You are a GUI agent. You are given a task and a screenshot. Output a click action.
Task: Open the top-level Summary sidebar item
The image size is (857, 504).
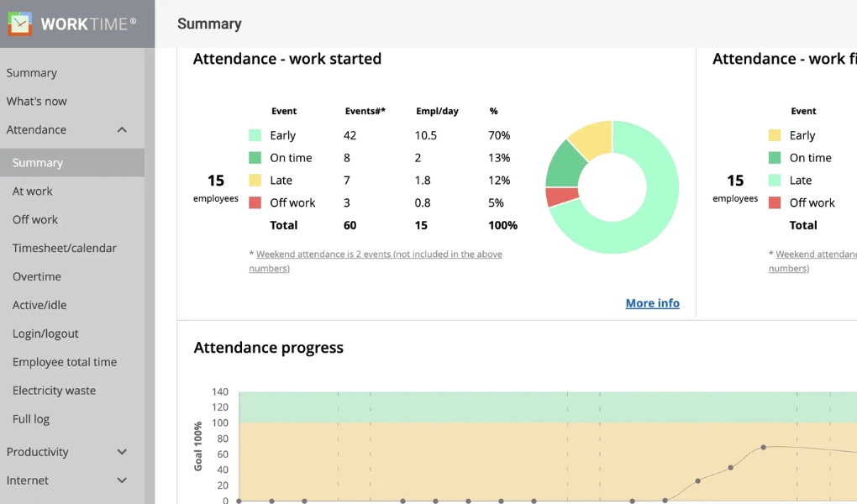click(x=32, y=73)
